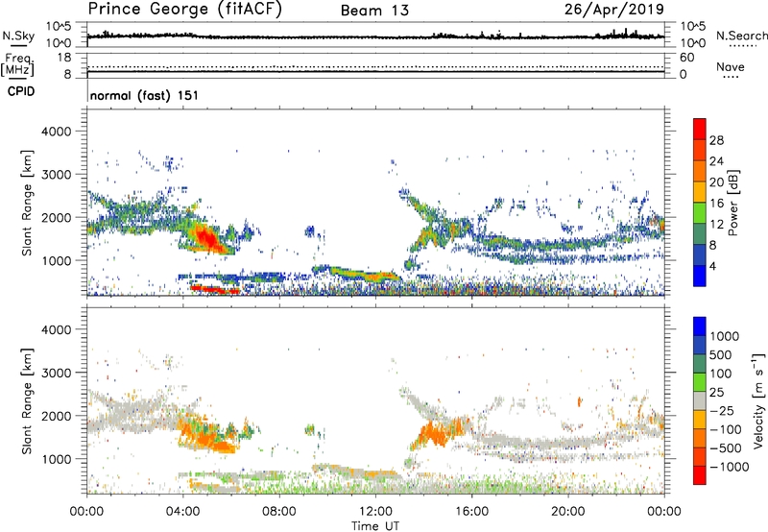This screenshot has width=768, height=532.
Task: Click the noise trace in the N.Sky panel
Action: pyautogui.click(x=375, y=36)
